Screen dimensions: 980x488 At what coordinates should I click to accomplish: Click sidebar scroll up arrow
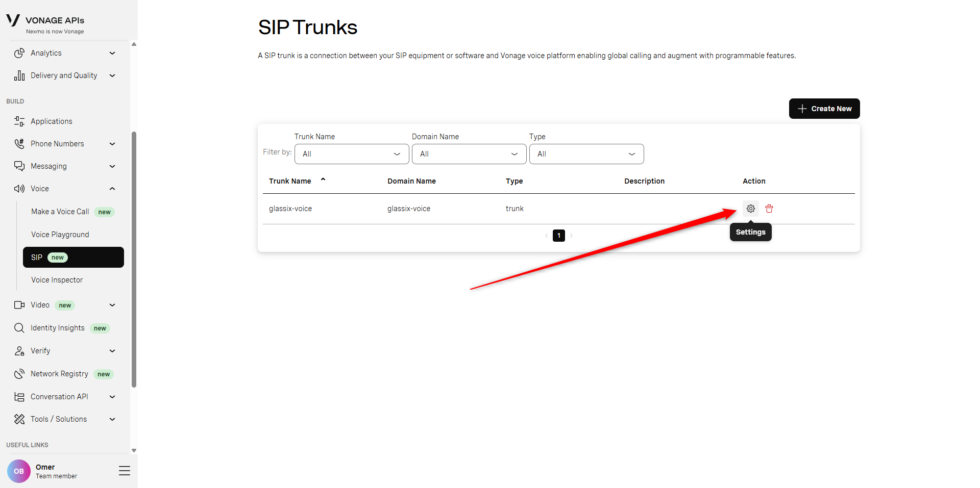pyautogui.click(x=134, y=44)
